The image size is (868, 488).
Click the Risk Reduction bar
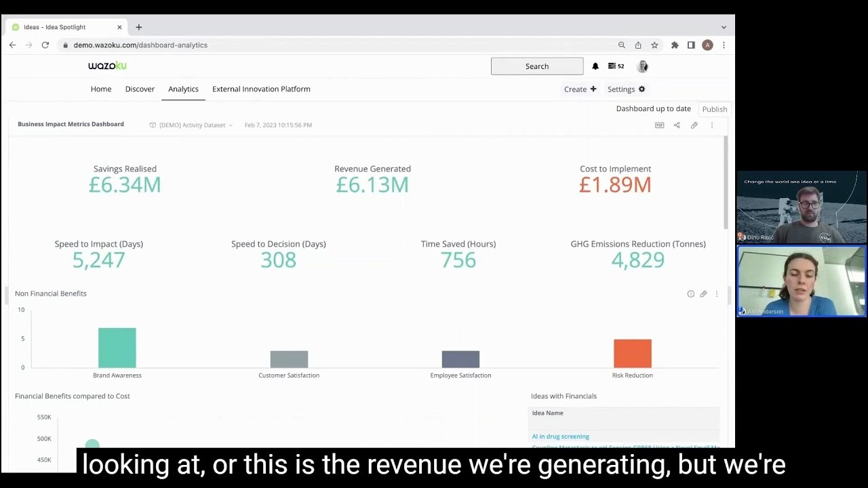pyautogui.click(x=632, y=354)
